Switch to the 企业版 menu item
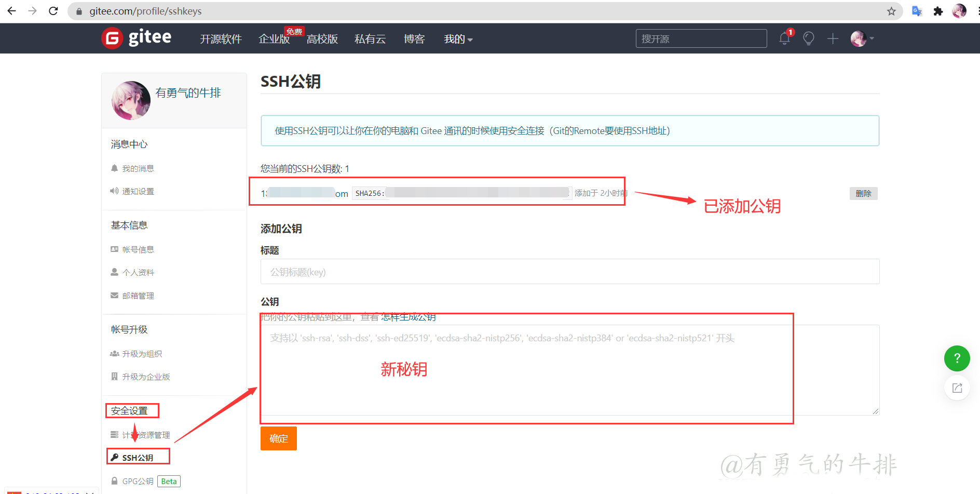980x494 pixels. point(274,39)
